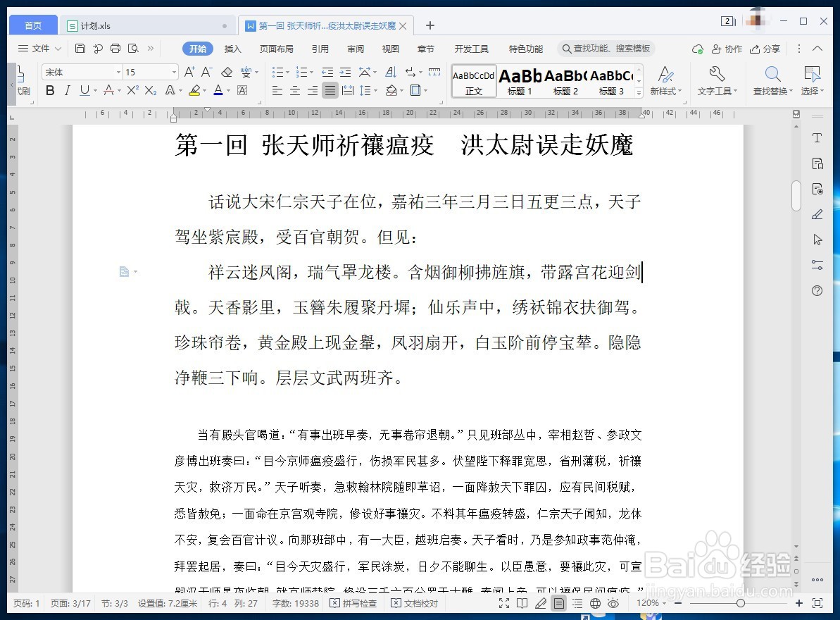
Task: Switch to web layout view
Action: 595,603
